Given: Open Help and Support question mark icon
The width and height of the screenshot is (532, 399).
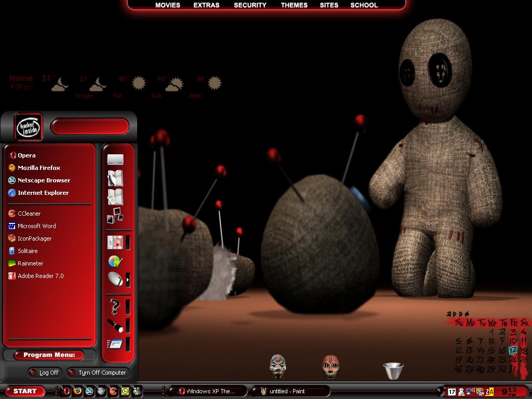Looking at the screenshot, I should (115, 307).
